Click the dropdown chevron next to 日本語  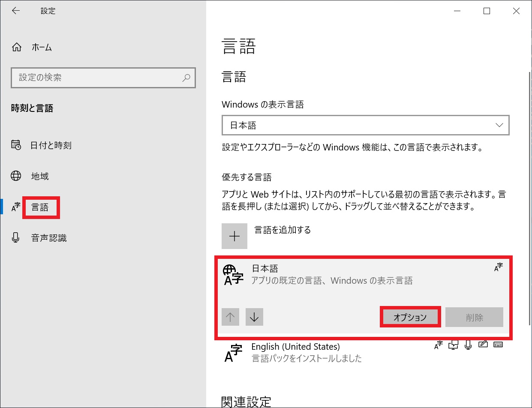tap(499, 126)
